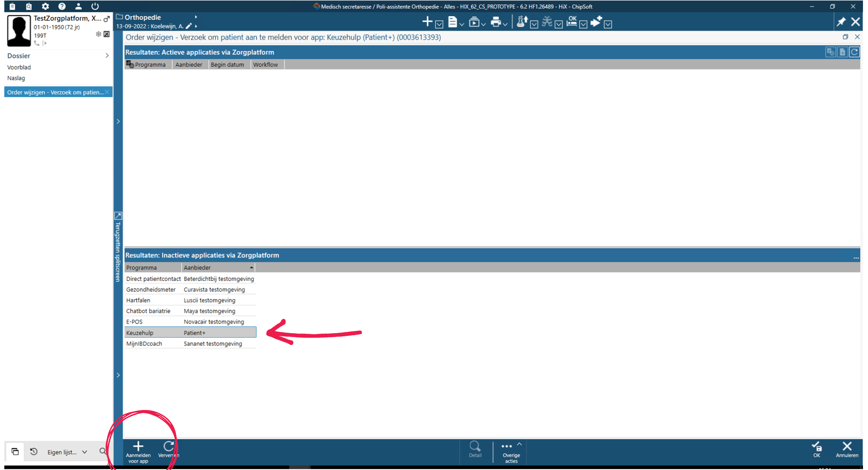Toggle the pin icon at top right
Image resolution: width=868 pixels, height=470 pixels.
(841, 22)
